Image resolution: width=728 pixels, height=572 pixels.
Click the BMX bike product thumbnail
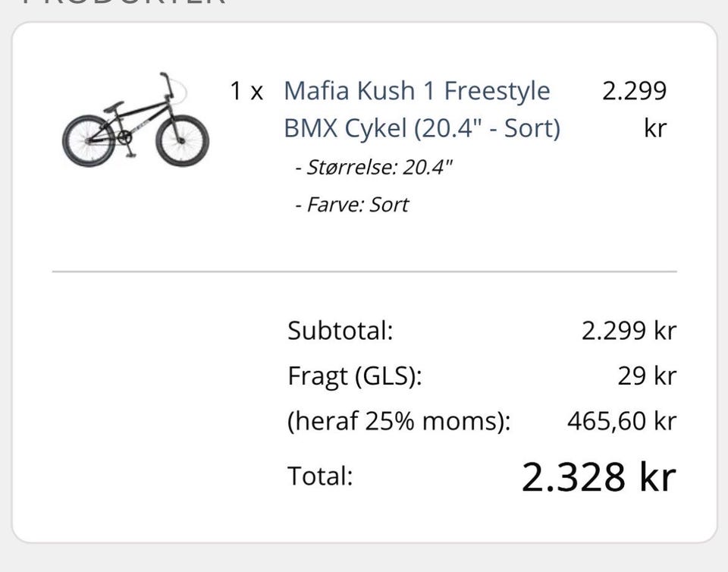point(135,121)
